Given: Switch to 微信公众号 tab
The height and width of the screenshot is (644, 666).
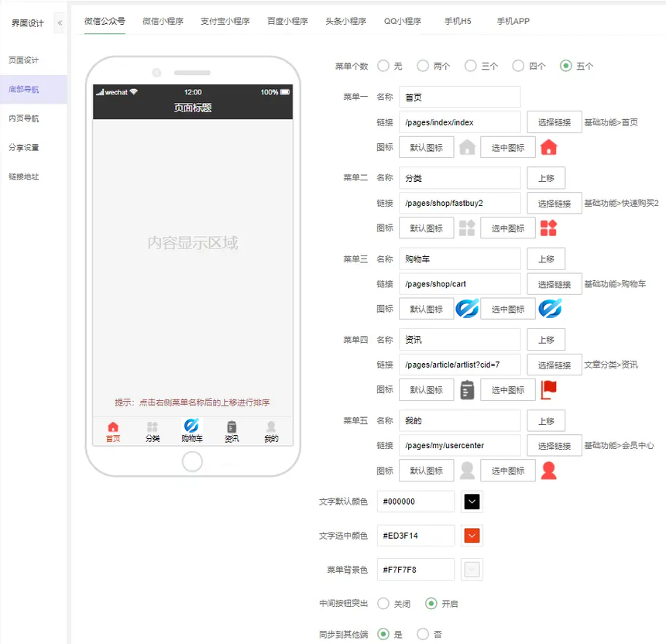Looking at the screenshot, I should (105, 21).
